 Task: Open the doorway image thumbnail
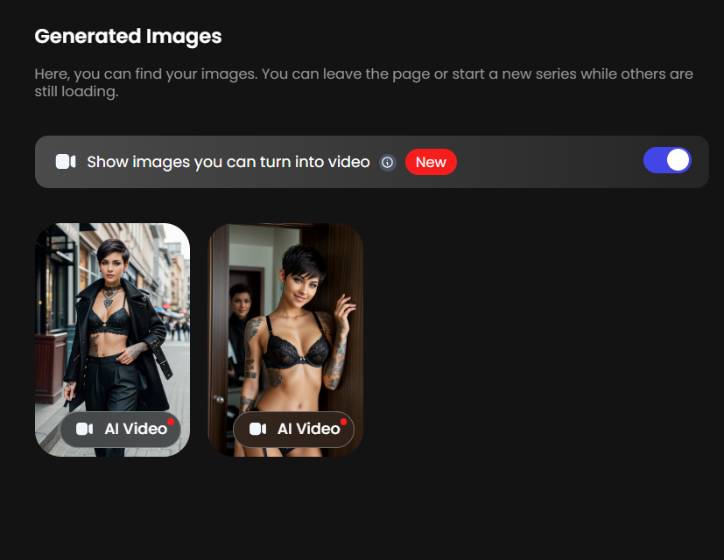(x=286, y=340)
